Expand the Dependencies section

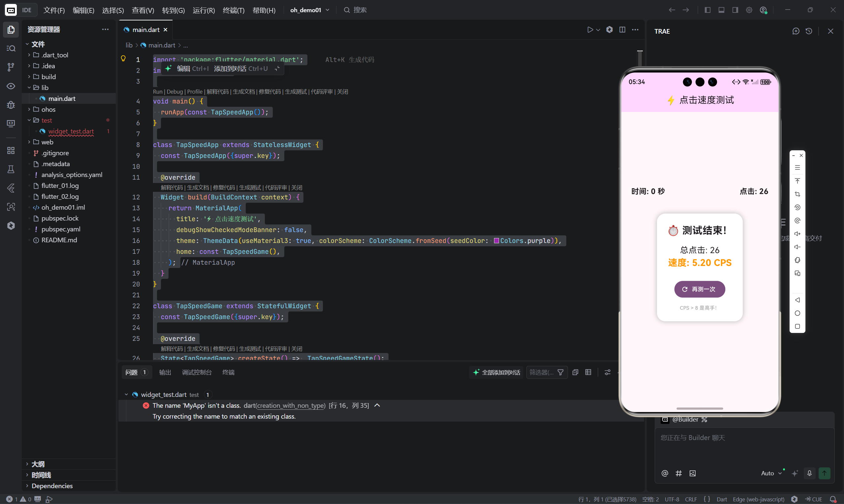tap(52, 486)
